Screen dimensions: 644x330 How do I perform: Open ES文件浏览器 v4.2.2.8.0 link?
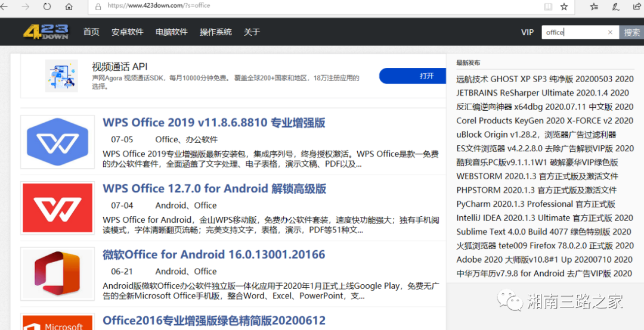click(x=545, y=148)
